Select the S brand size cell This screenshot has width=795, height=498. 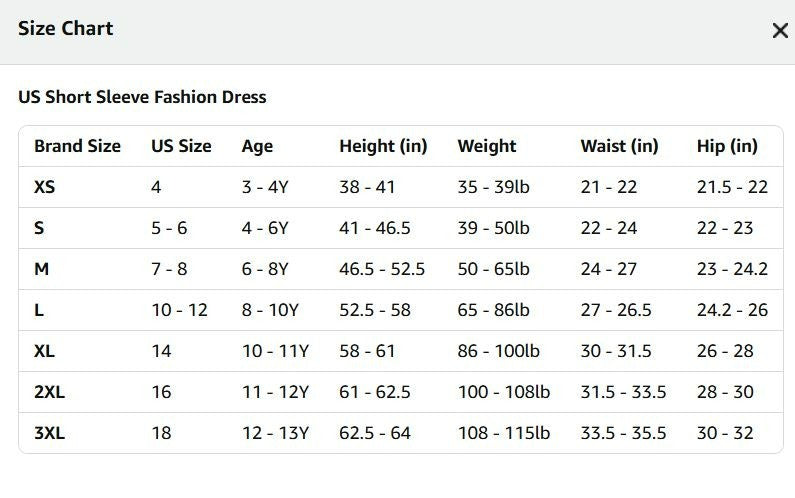(39, 228)
